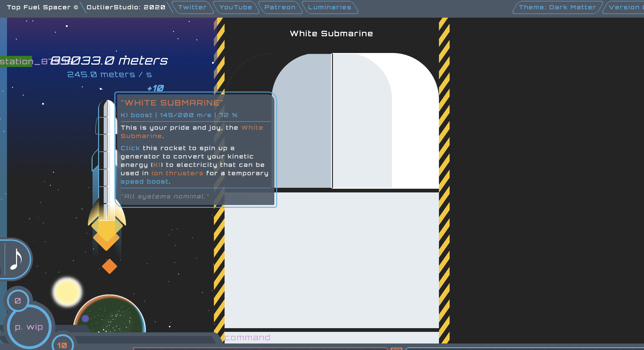Click the White Submarine panel title
Screen dimensions: 644x350
point(331,33)
